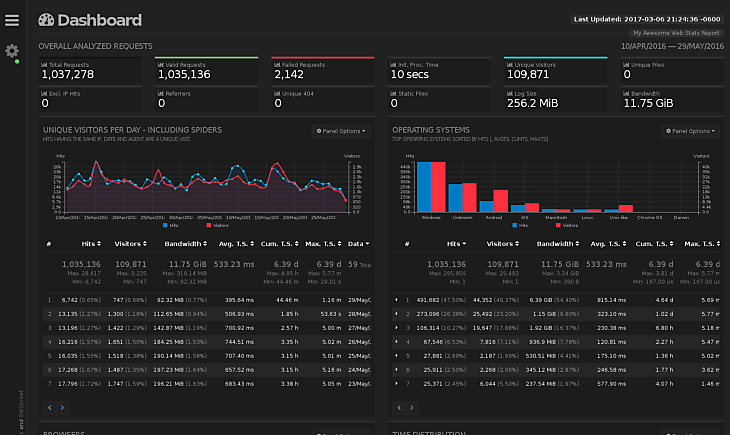Open Panel Options for Operating Systems panel
Viewport: 730px width, 435px height.
(x=690, y=131)
